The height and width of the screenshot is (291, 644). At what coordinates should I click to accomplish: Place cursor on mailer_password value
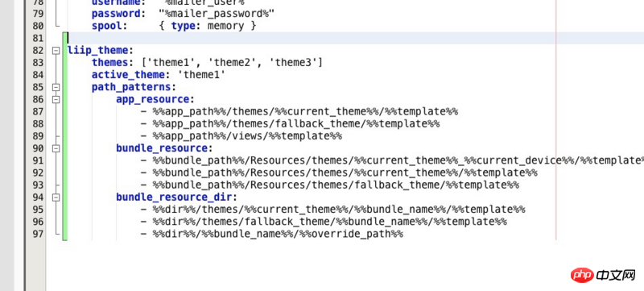(217, 14)
